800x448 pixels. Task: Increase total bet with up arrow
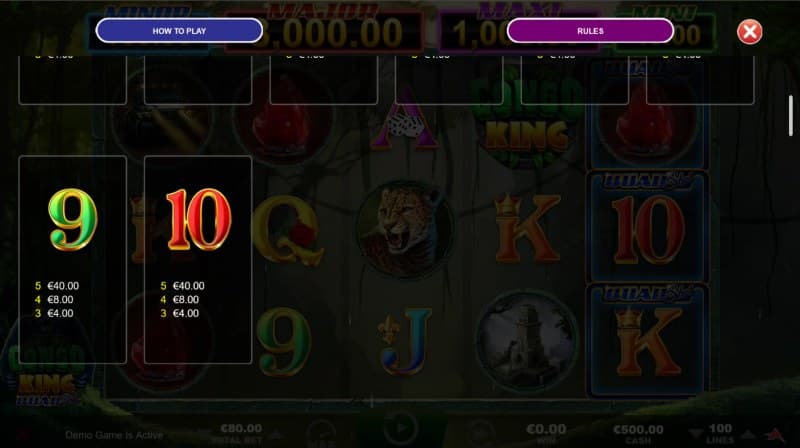coord(276,434)
